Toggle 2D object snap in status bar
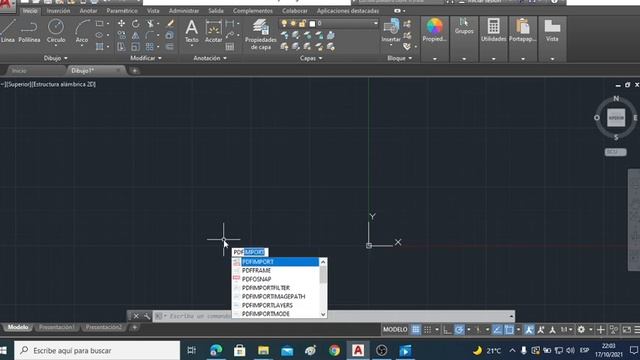The image size is (640, 360). (509, 329)
